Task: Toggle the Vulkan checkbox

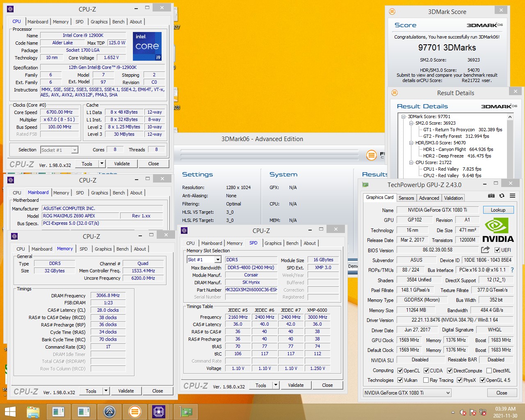Action: click(400, 380)
